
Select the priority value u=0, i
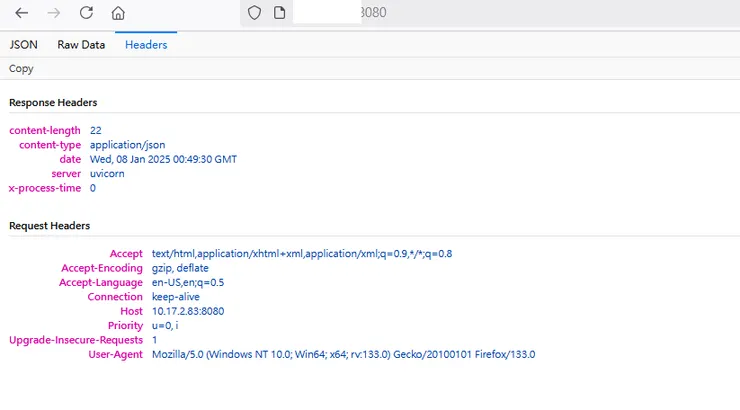pyautogui.click(x=165, y=326)
